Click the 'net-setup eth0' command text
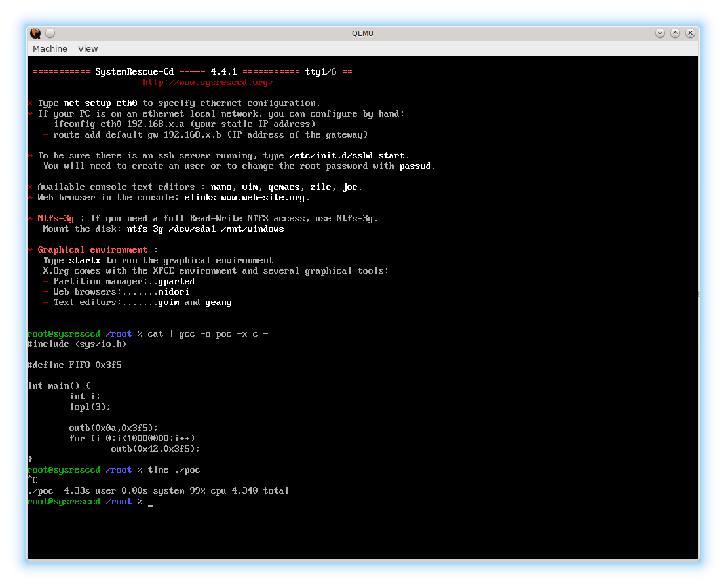This screenshot has width=726, height=588. click(100, 103)
